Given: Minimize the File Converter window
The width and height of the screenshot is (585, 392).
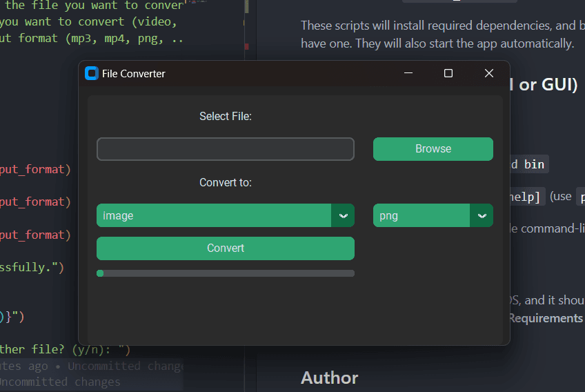Looking at the screenshot, I should pyautogui.click(x=408, y=73).
